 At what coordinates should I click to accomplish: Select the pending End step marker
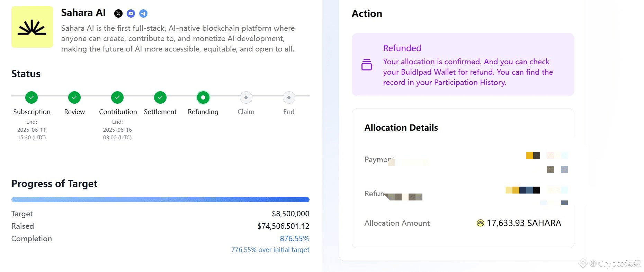tap(289, 97)
